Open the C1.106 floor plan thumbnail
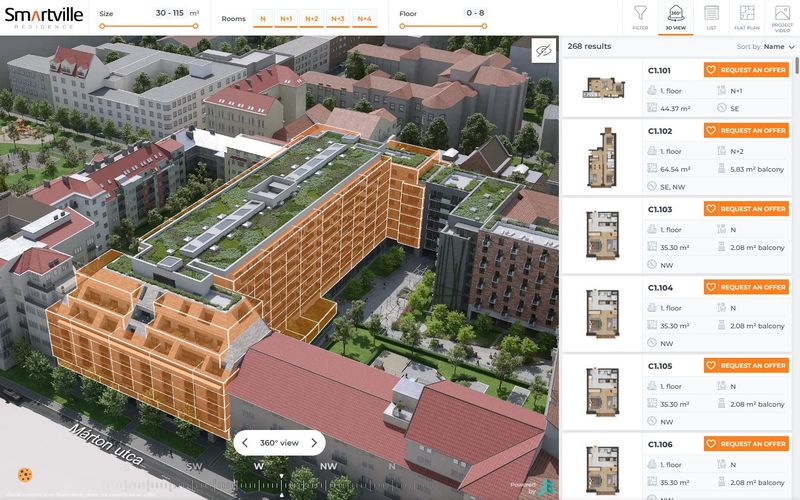The width and height of the screenshot is (800, 500). coord(603,470)
